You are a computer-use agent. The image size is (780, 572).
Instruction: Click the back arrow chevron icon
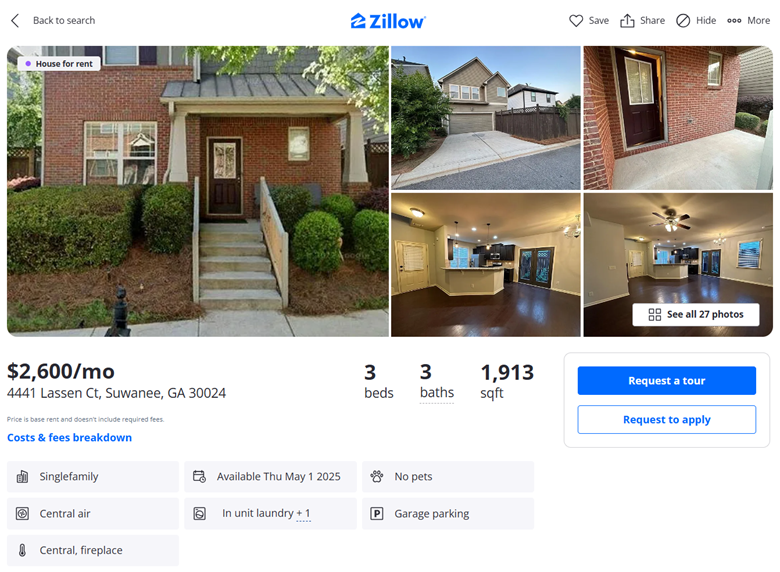point(15,20)
